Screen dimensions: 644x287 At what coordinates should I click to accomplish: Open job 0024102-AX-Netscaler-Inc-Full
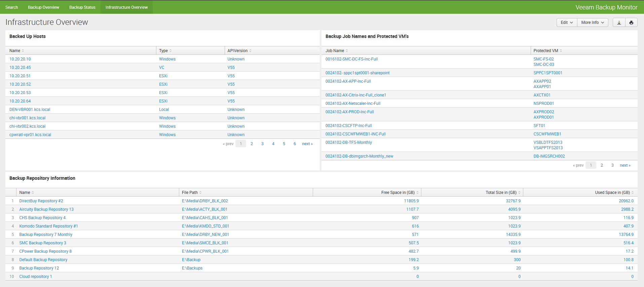pos(353,104)
